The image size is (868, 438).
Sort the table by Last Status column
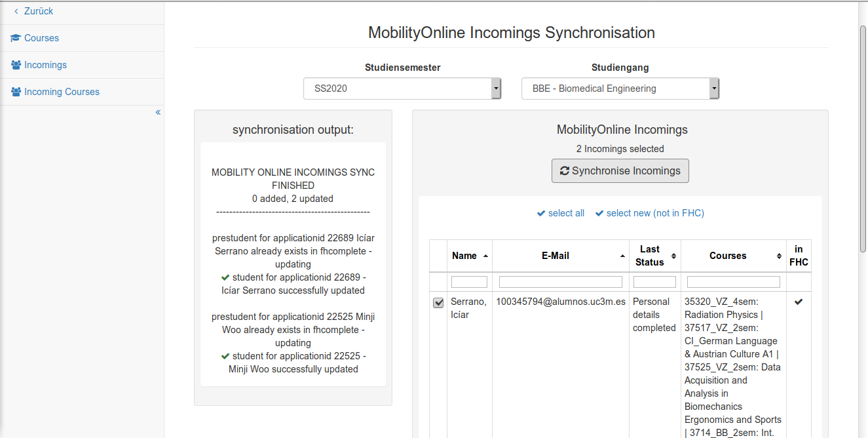click(x=655, y=256)
